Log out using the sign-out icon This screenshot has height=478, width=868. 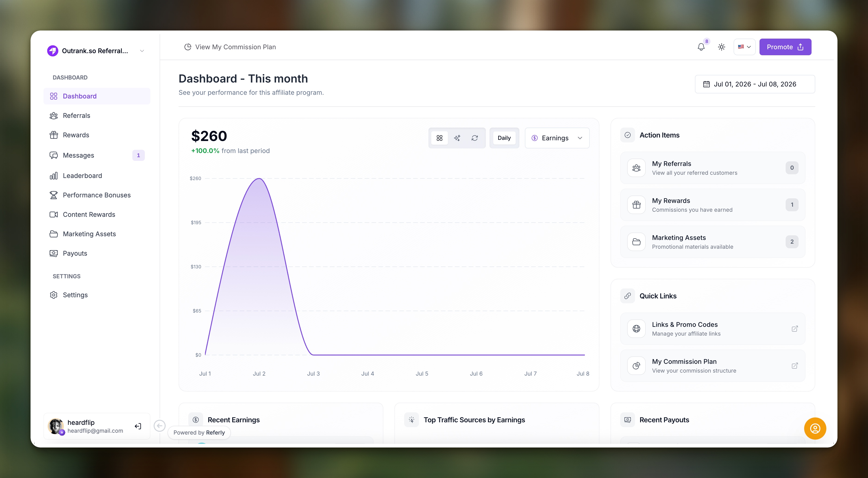pyautogui.click(x=138, y=426)
